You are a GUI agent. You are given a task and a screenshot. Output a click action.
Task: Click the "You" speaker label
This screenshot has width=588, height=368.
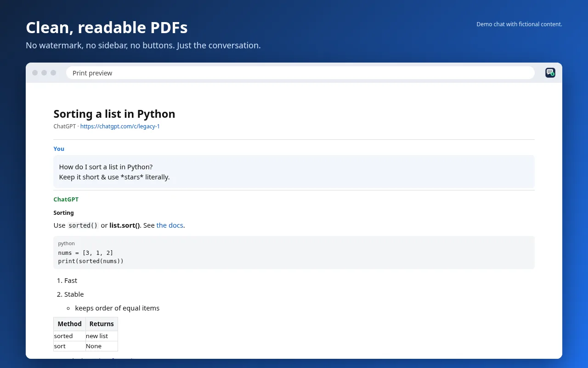point(59,149)
